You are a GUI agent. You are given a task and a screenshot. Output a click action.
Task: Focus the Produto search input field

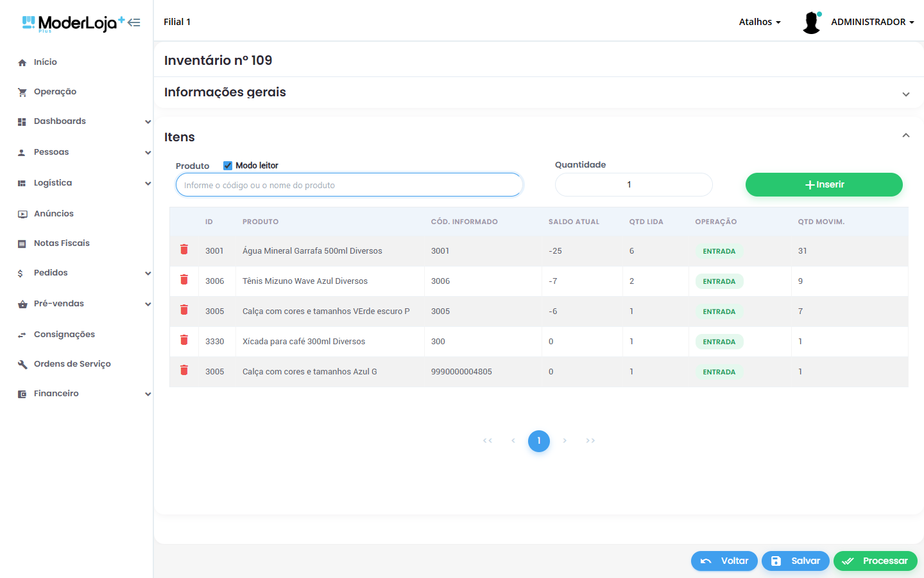coord(350,185)
